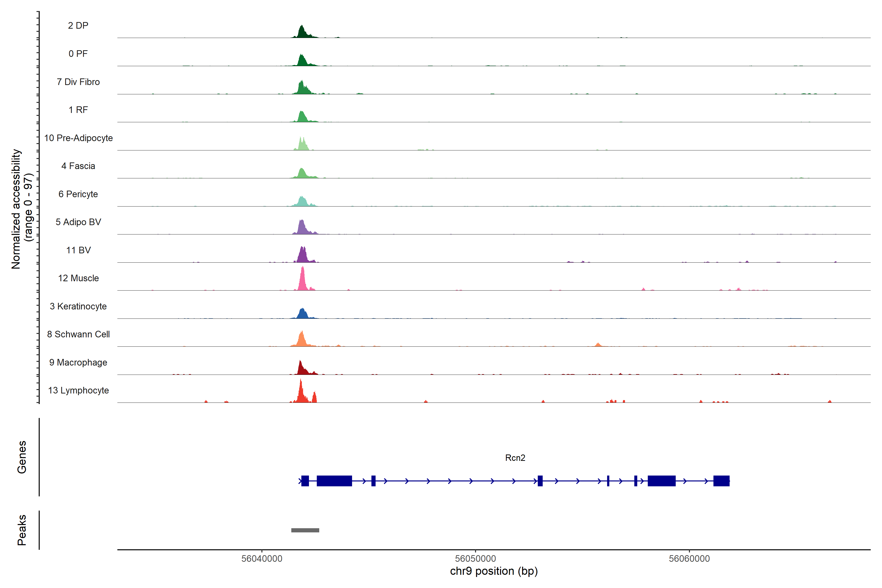Viewport: 882px width, 588px height.
Task: Click the 6 Pericyte track label
Action: [x=78, y=194]
